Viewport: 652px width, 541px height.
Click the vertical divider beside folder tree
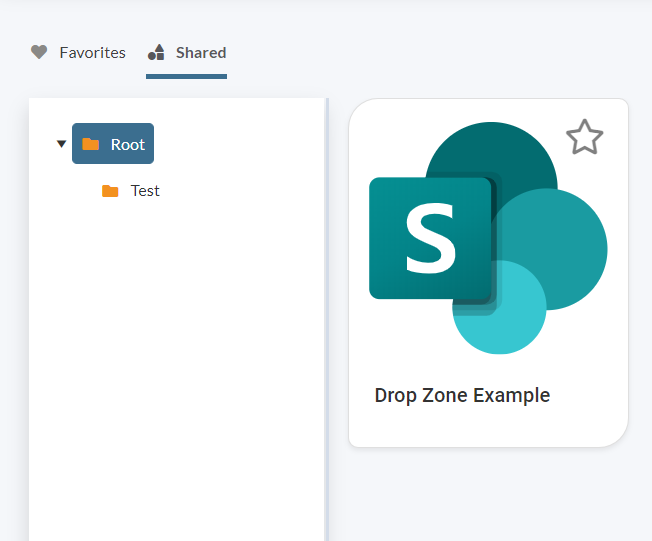pyautogui.click(x=327, y=320)
